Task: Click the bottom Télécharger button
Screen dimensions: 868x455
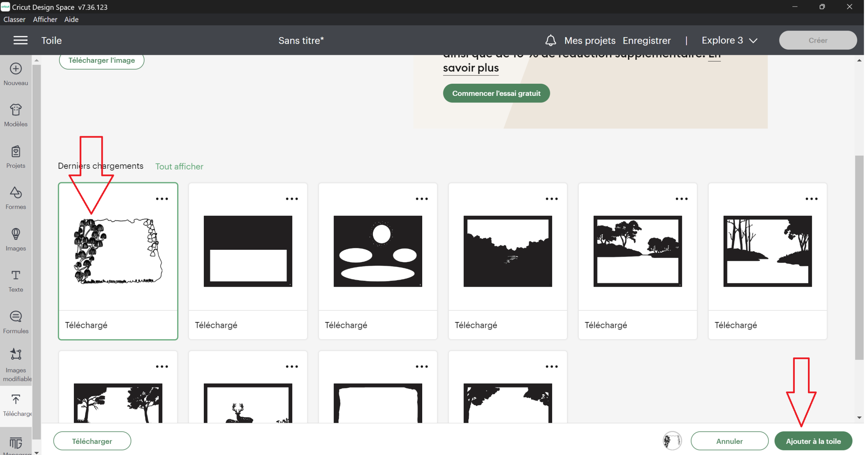Action: pos(92,441)
